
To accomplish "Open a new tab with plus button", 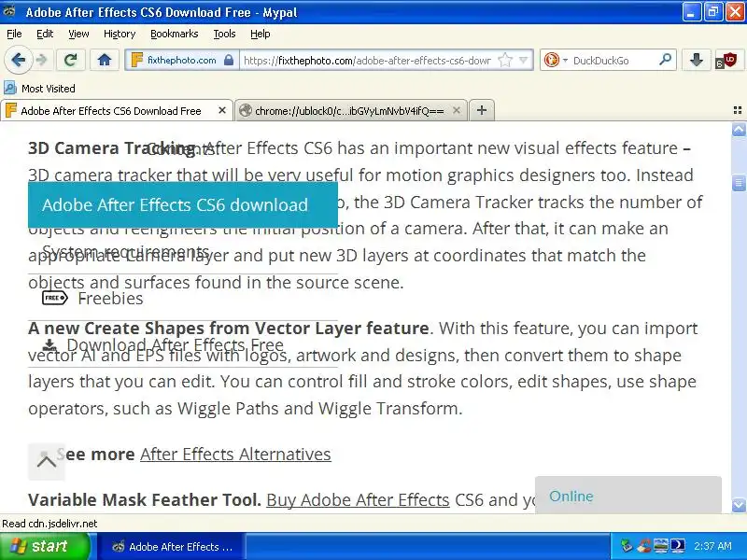I will coord(482,110).
